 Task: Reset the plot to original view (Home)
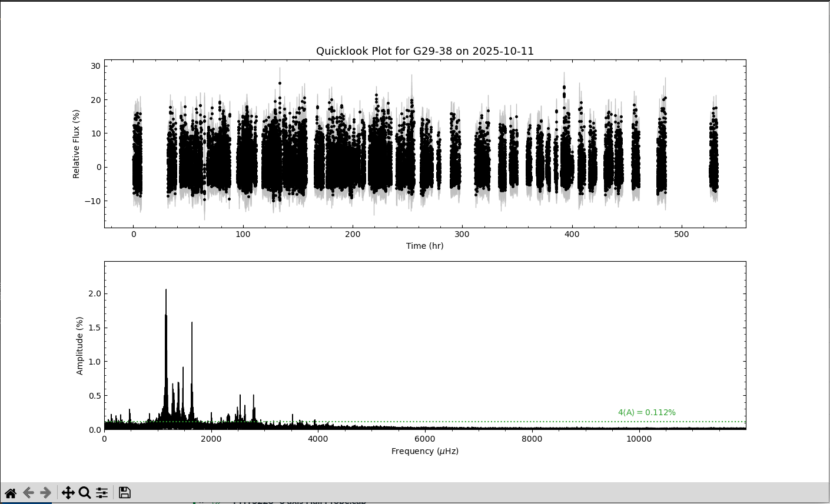[11, 493]
